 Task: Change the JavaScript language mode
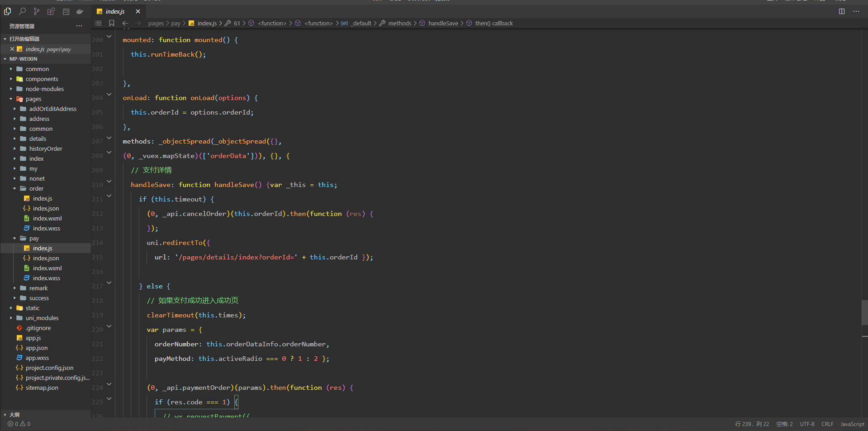tap(852, 424)
